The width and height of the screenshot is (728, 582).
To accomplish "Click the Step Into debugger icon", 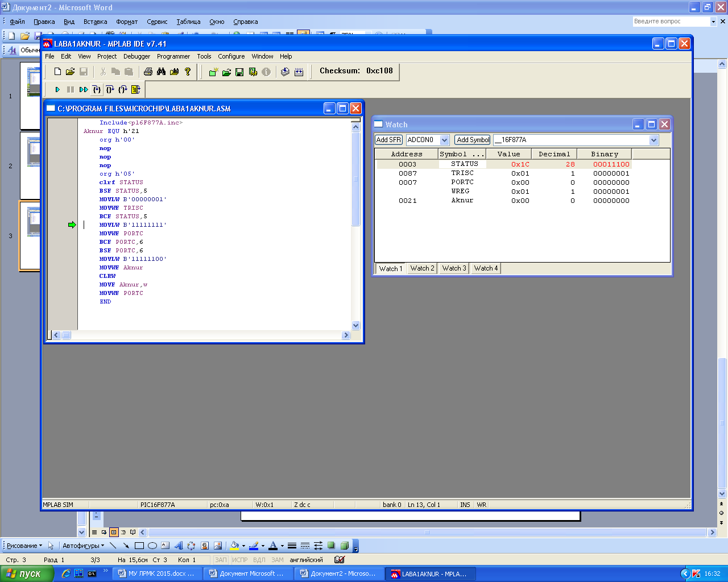I will pos(97,90).
